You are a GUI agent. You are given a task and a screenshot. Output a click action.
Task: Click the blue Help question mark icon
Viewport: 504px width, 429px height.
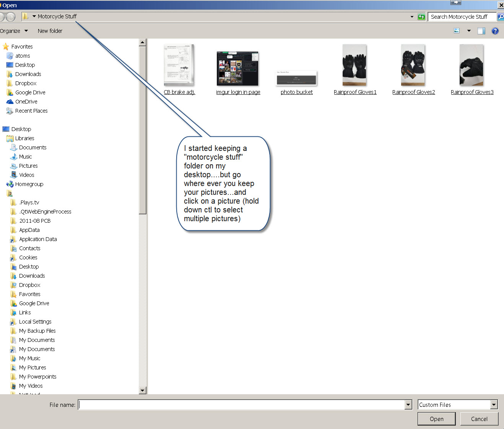(x=495, y=31)
